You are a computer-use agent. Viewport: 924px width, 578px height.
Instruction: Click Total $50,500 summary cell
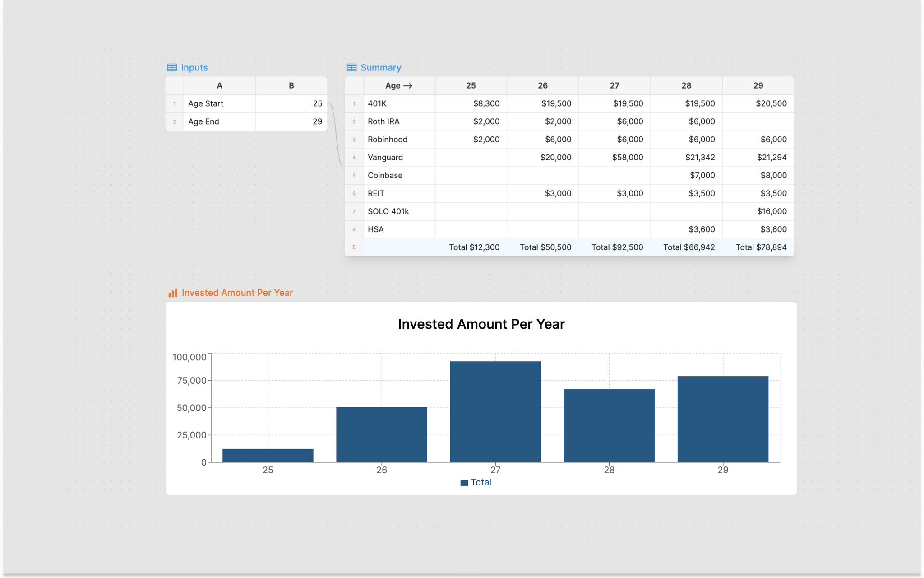tap(543, 247)
